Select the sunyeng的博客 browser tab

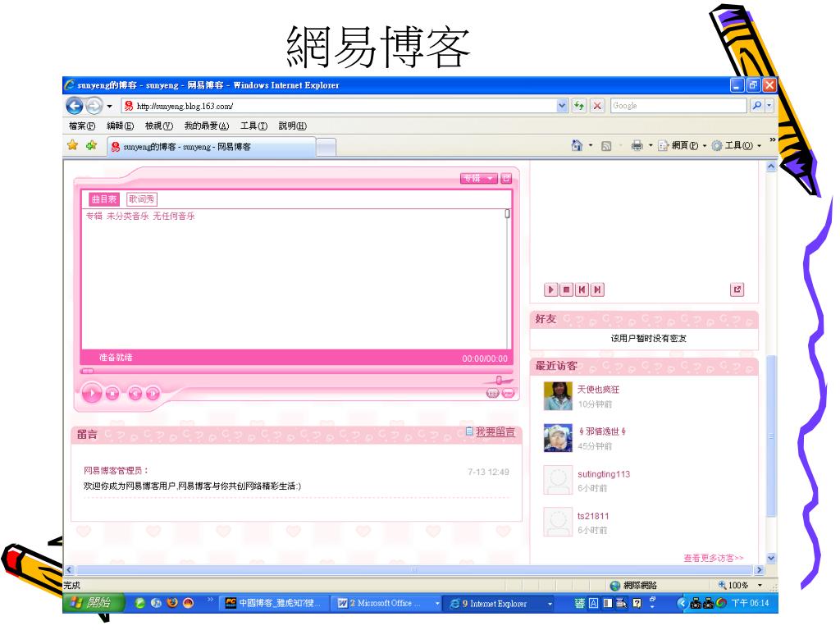[x=211, y=147]
